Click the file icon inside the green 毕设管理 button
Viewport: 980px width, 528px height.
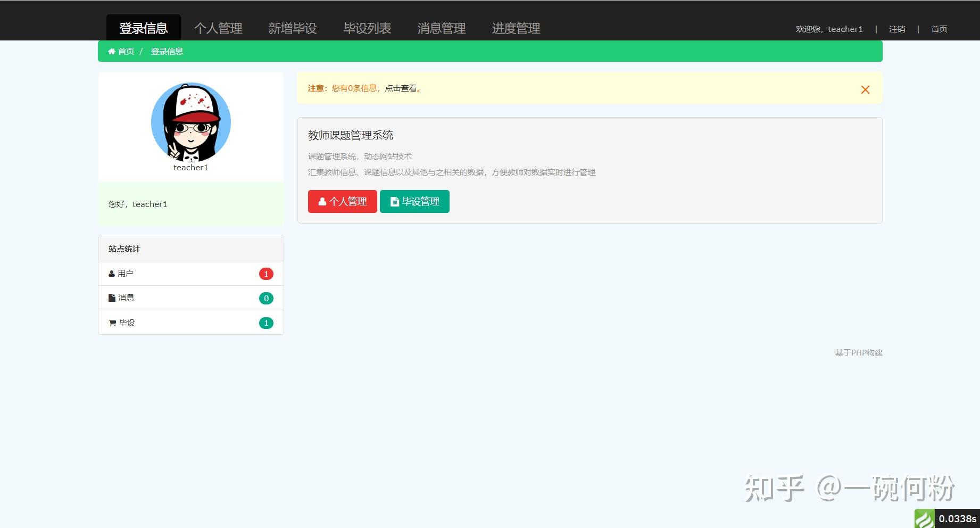[394, 201]
